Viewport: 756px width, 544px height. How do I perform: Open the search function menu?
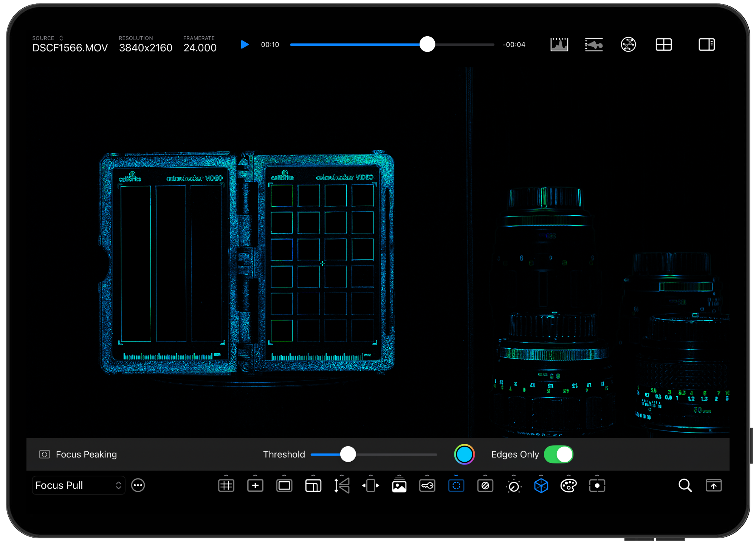[685, 486]
